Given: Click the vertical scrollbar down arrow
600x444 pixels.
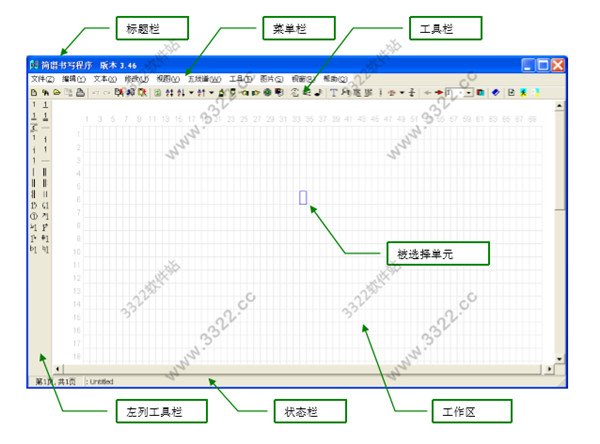Looking at the screenshot, I should click(x=559, y=359).
